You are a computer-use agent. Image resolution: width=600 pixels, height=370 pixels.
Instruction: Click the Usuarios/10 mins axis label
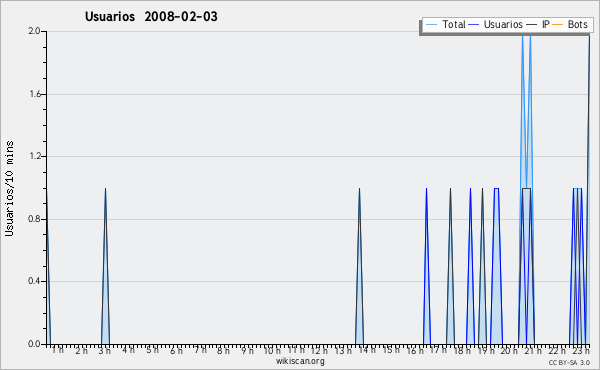point(9,188)
